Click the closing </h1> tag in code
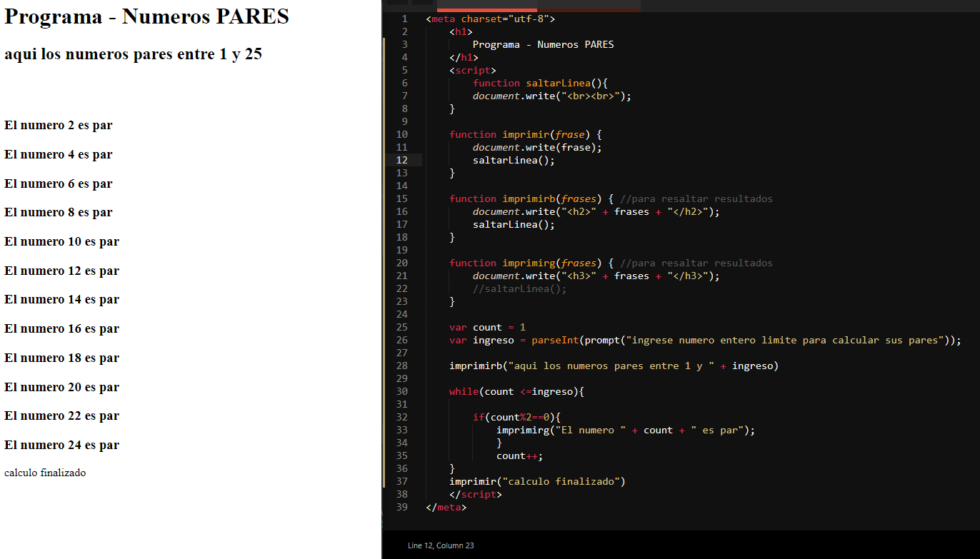The width and height of the screenshot is (980, 559). pos(464,57)
